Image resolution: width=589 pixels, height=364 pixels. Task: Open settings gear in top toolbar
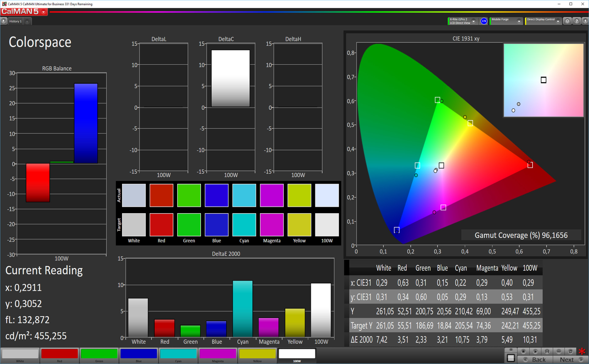(567, 21)
